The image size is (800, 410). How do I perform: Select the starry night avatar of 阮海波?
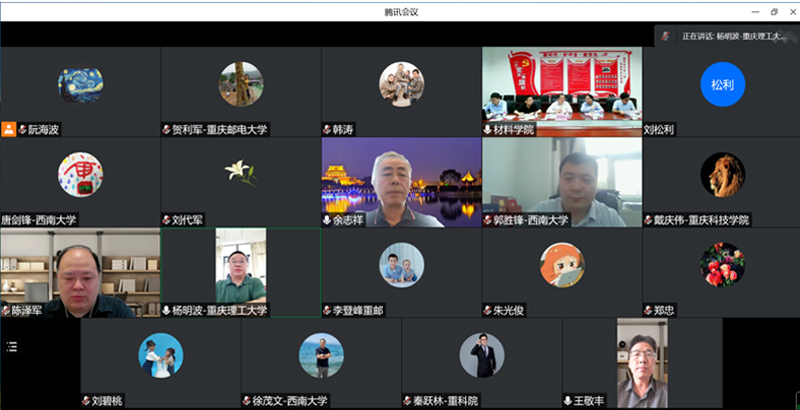80,84
